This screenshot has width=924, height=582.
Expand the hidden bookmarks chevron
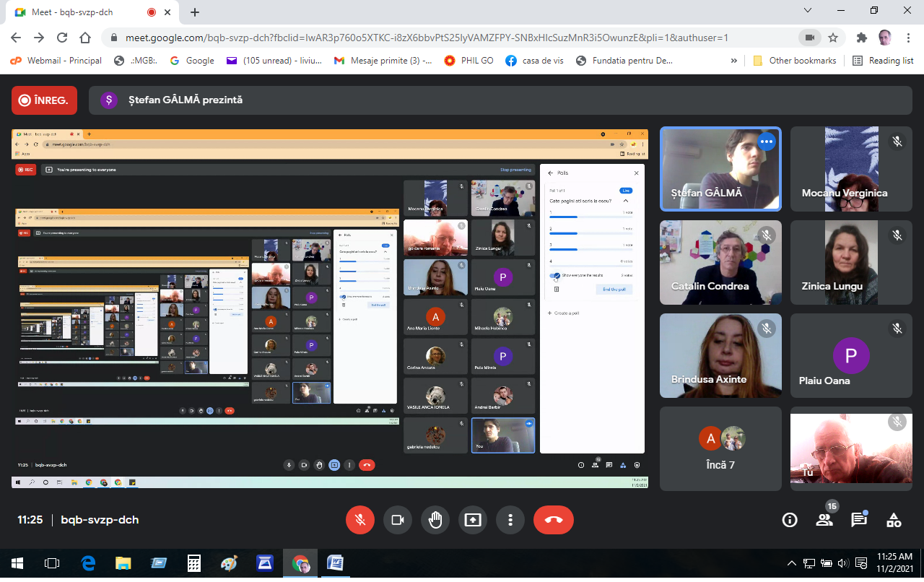tap(734, 61)
